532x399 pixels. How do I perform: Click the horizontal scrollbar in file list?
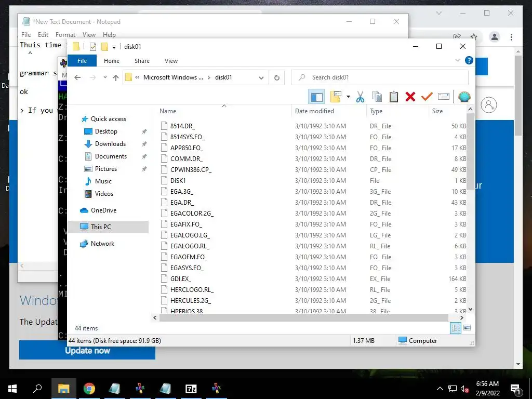point(303,318)
